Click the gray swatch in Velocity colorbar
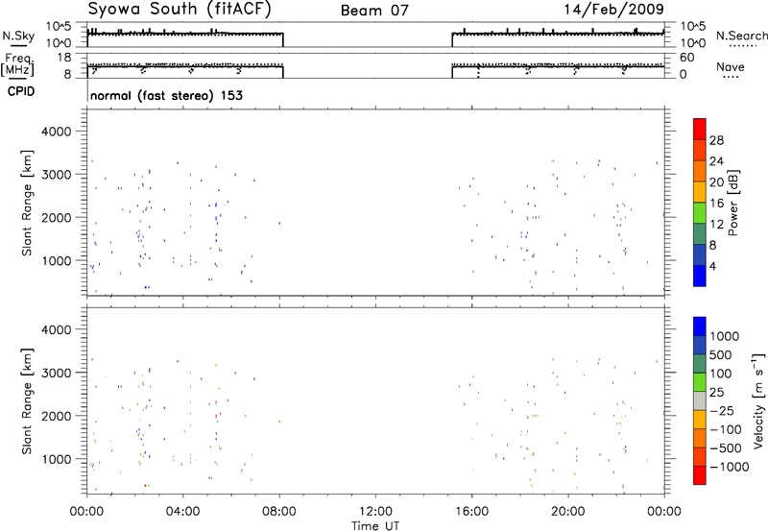Viewport: 768px width, 532px height. pos(700,401)
